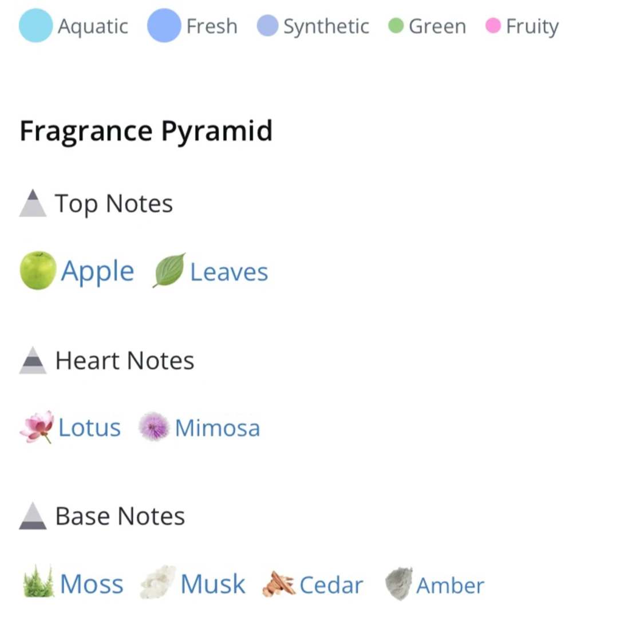Open the Leaves note link
The height and width of the screenshot is (644, 644).
[229, 272]
